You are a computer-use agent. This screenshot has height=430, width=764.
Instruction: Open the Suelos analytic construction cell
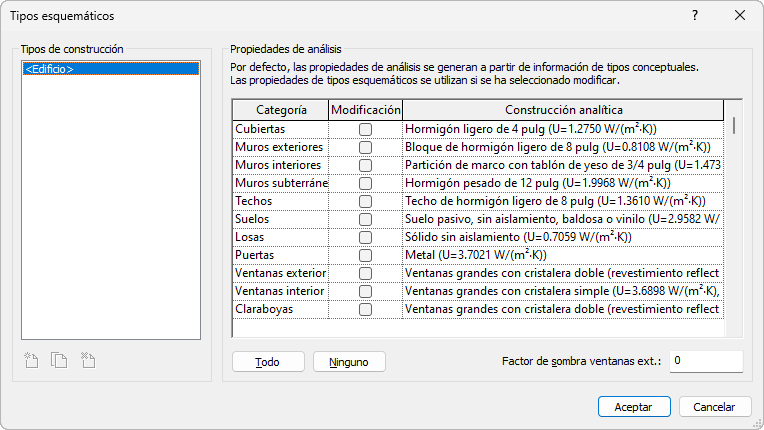[563, 219]
